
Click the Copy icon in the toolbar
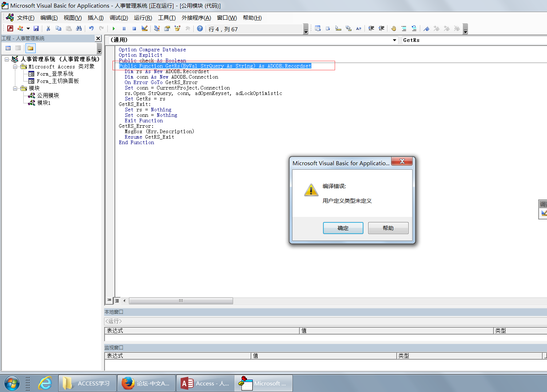click(58, 28)
